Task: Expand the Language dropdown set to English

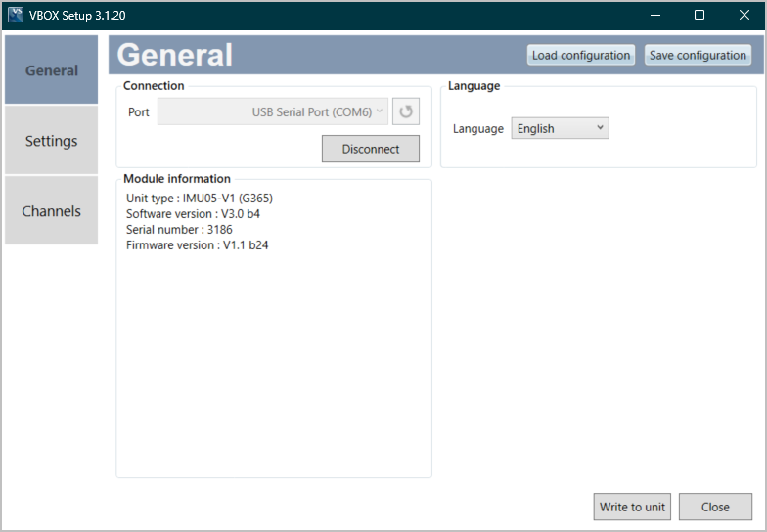Action: (x=560, y=128)
